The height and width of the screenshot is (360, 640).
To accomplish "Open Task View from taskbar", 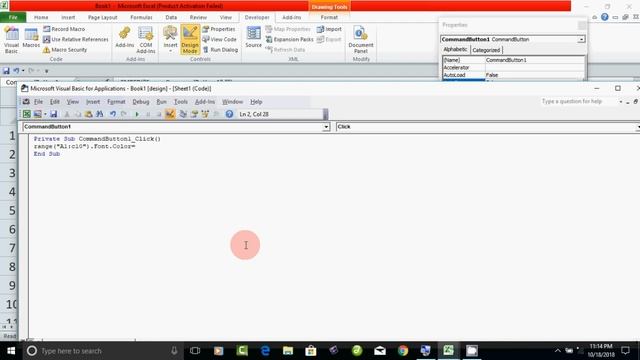I will click(195, 351).
